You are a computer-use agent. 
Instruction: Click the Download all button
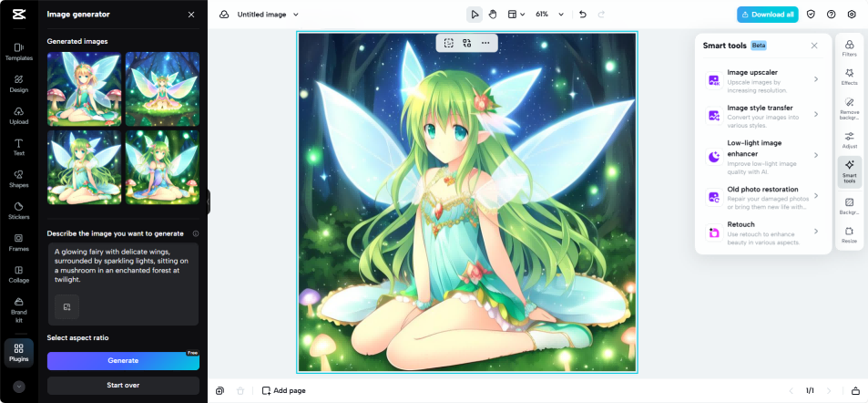pyautogui.click(x=767, y=15)
